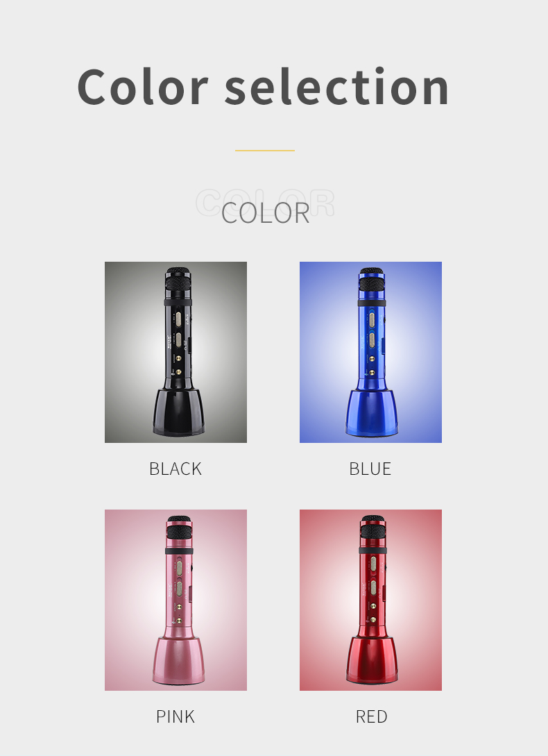Screen dimensions: 548x756
Task: Click the upper slider switch on red microphone
Action: point(373,563)
